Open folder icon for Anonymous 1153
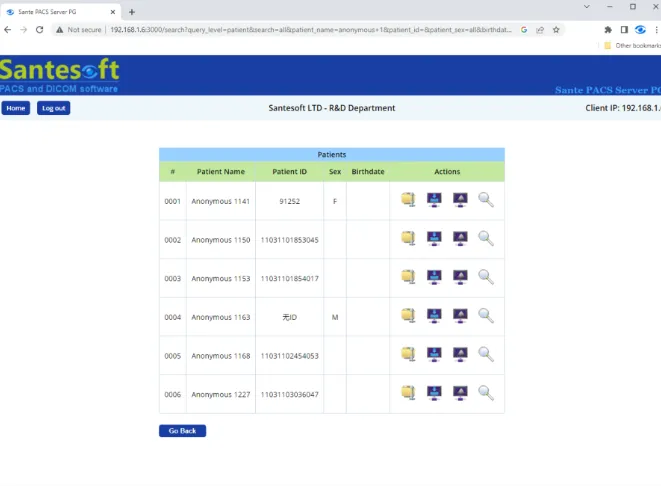 click(x=408, y=277)
